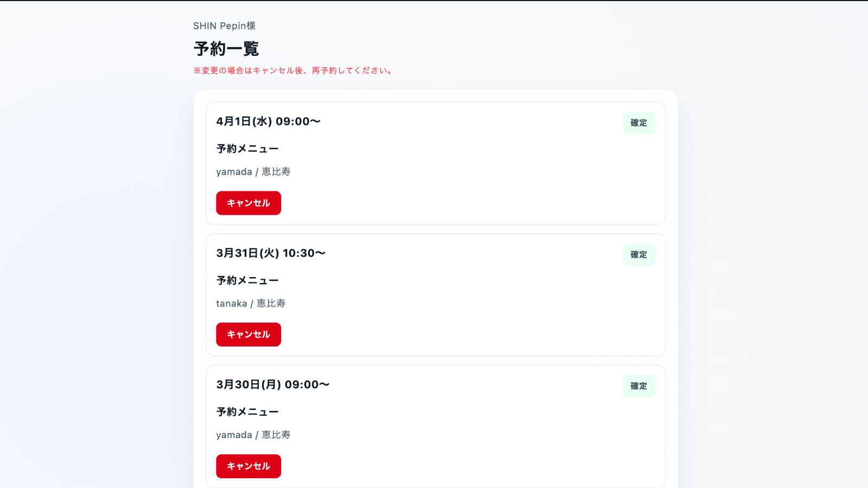
Task: Click the 3月30日(月) 09:00〜 date heading
Action: [x=272, y=384]
